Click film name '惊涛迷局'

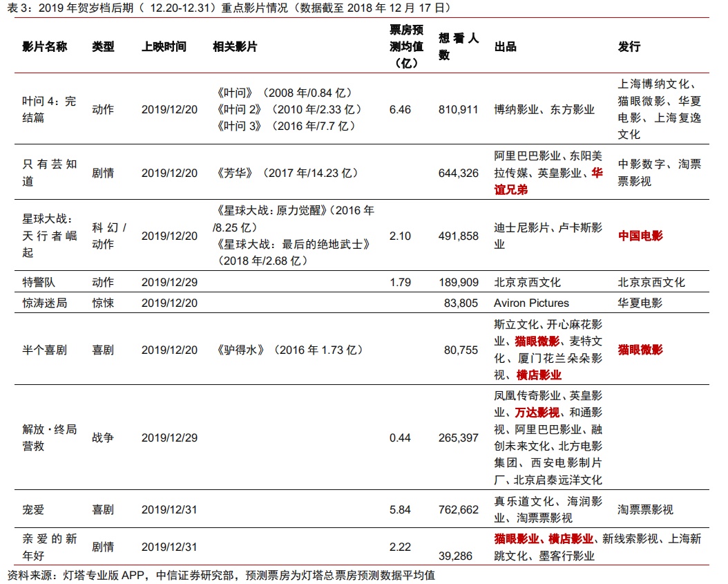[x=45, y=303]
